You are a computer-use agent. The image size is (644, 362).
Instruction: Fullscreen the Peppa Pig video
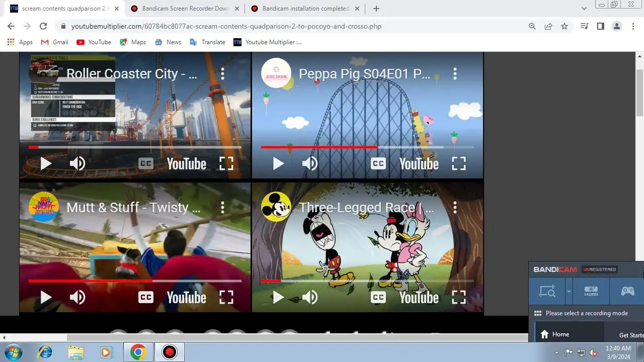[x=459, y=164]
